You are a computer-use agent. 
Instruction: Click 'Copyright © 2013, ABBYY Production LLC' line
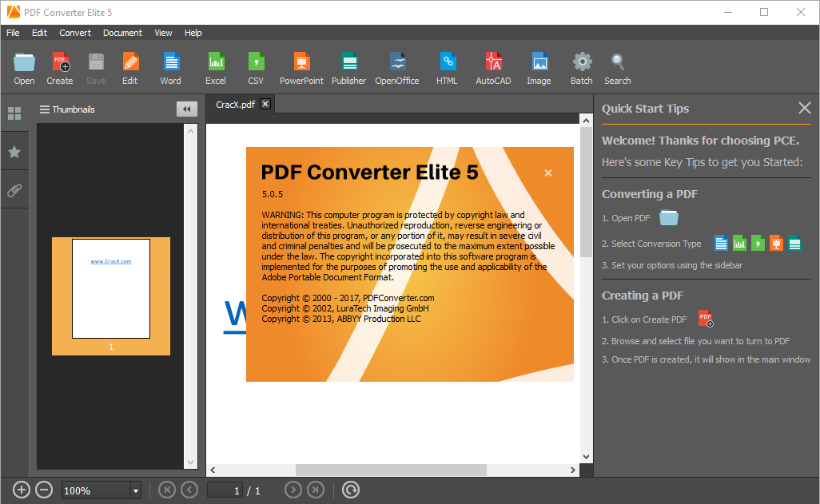tap(341, 319)
